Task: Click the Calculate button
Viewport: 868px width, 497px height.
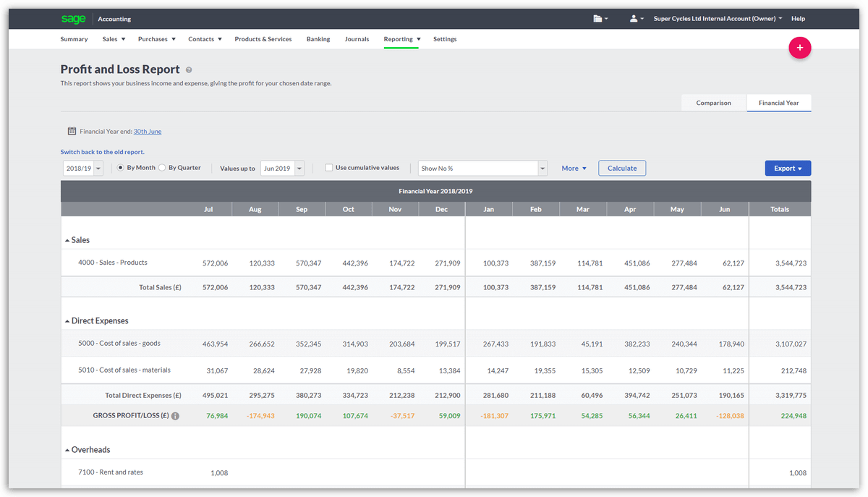Action: point(622,169)
